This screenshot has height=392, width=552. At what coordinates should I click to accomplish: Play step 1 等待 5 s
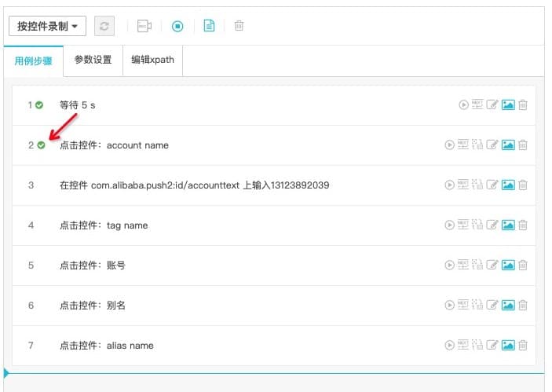(463, 105)
